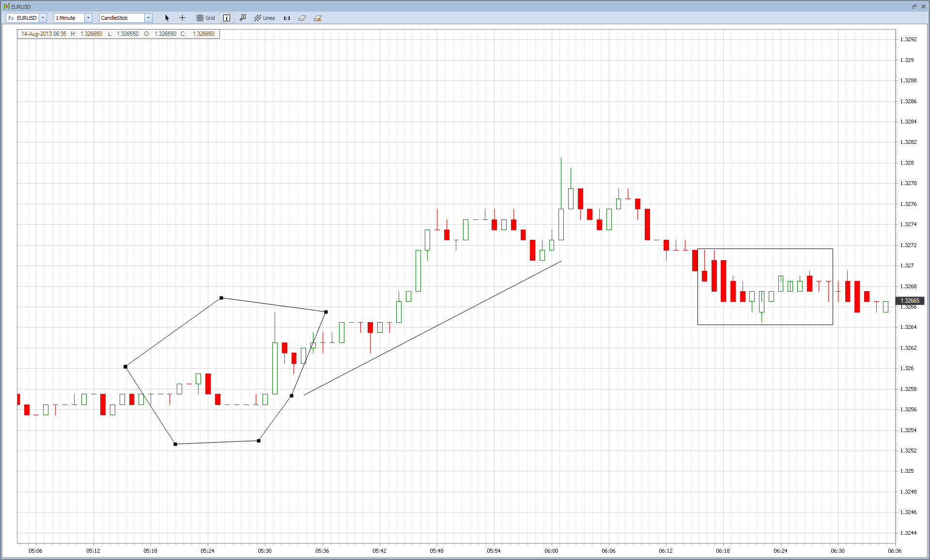The image size is (930, 560).
Task: Click the 05:48 time axis label
Action: (x=436, y=551)
